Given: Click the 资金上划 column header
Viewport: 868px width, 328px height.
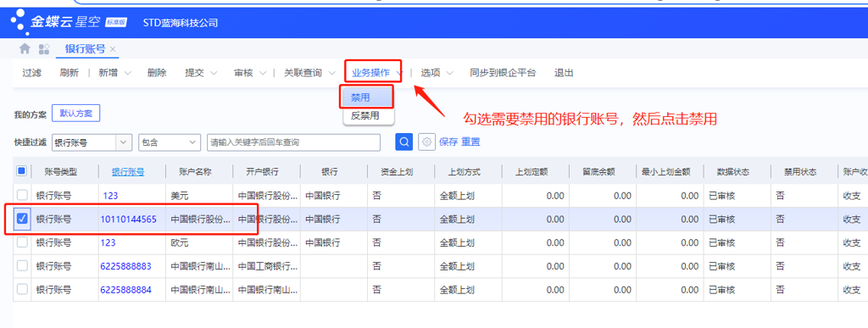Looking at the screenshot, I should (x=397, y=172).
